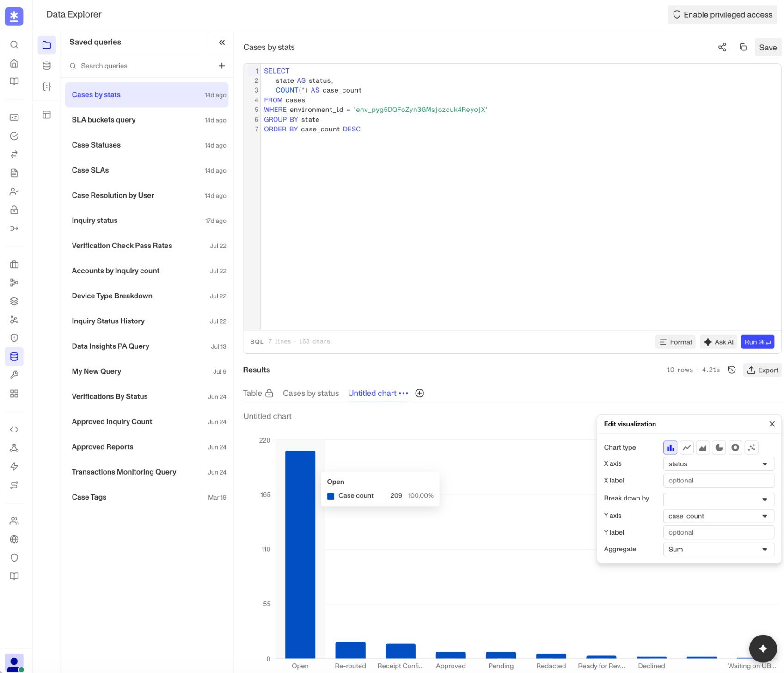
Task: Click the Format SQL button
Action: point(675,342)
